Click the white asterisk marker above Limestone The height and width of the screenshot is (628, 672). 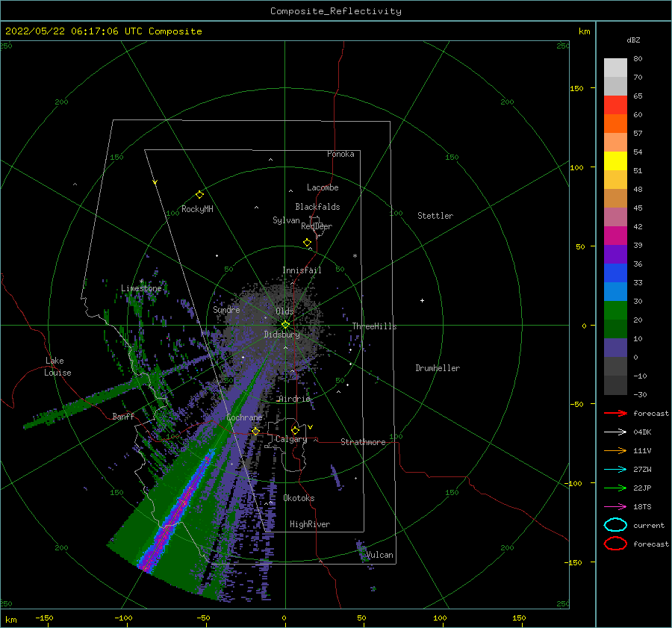tap(141, 282)
